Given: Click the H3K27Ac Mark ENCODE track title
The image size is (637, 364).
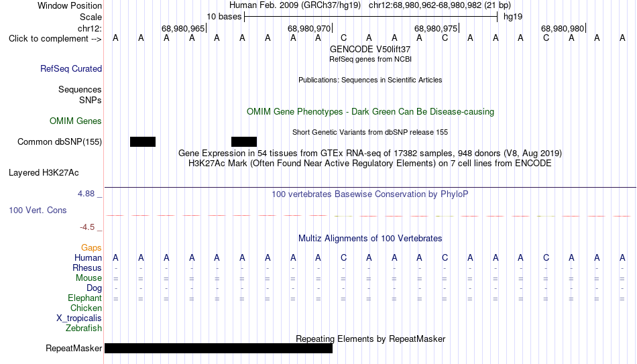Looking at the screenshot, I should (370, 164).
